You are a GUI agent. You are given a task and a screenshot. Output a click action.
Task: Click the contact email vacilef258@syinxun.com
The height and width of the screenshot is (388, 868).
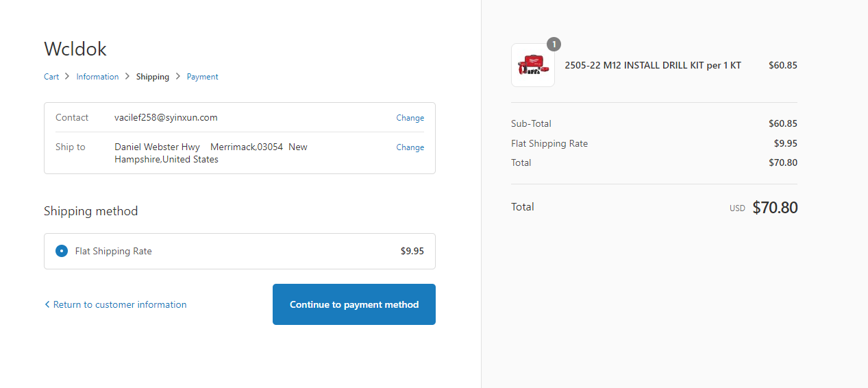coord(166,118)
